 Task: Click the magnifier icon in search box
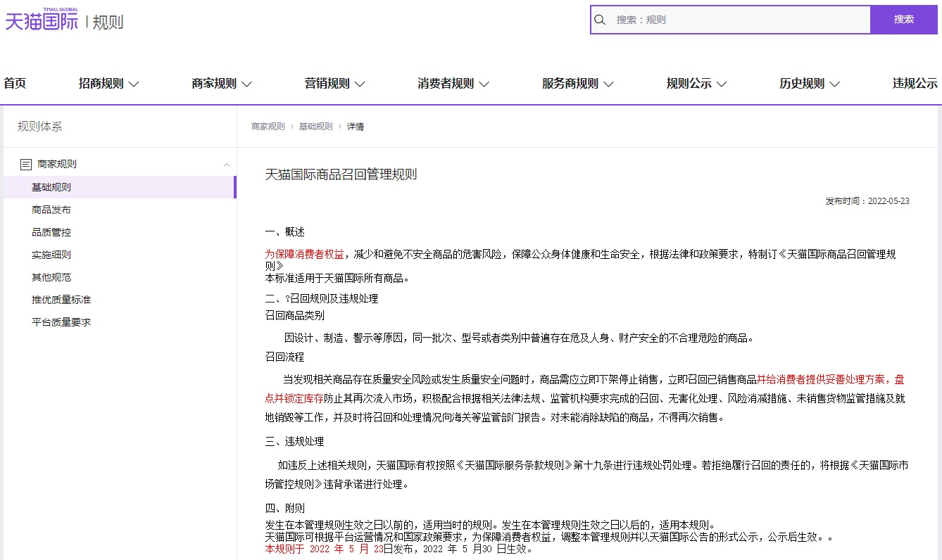click(x=600, y=20)
